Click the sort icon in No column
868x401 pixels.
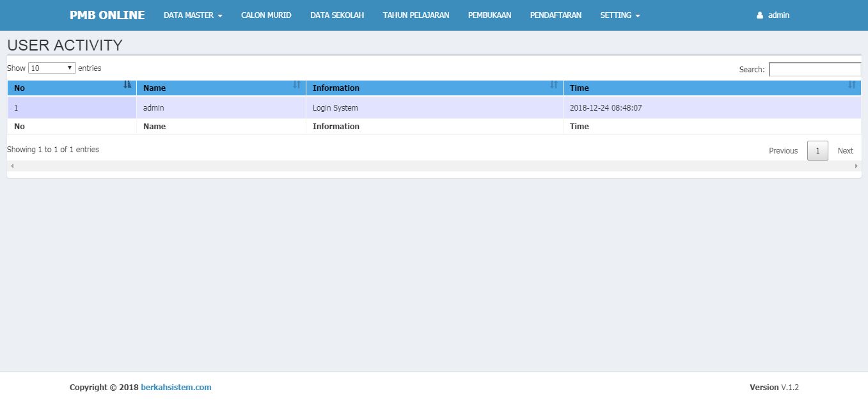coord(127,84)
